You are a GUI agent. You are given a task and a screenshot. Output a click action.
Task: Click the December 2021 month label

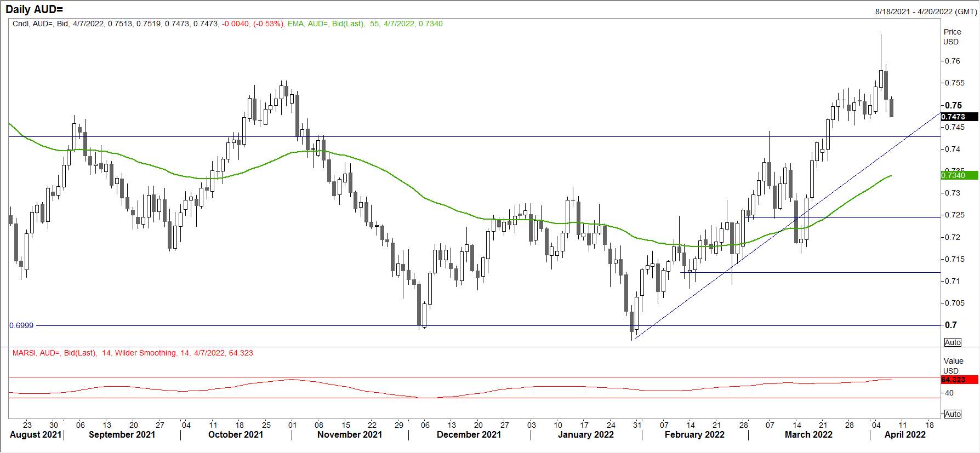pos(469,434)
